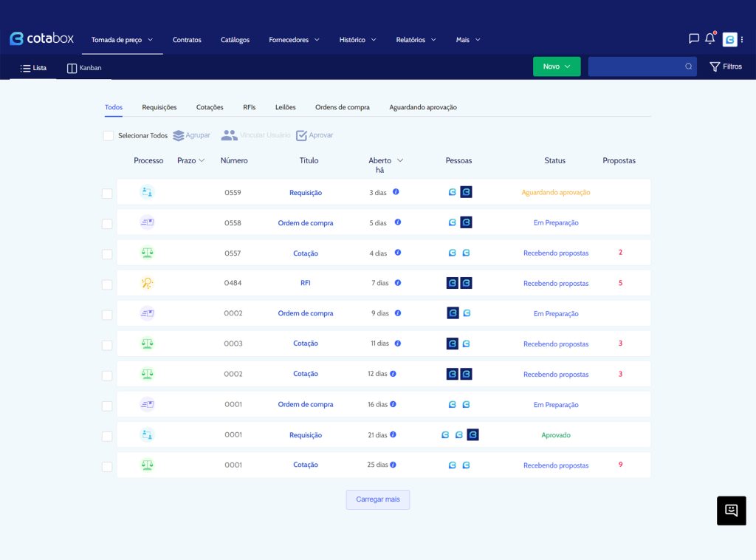Sort by Prazo column chevron
Image resolution: width=756 pixels, height=560 pixels.
(x=202, y=160)
